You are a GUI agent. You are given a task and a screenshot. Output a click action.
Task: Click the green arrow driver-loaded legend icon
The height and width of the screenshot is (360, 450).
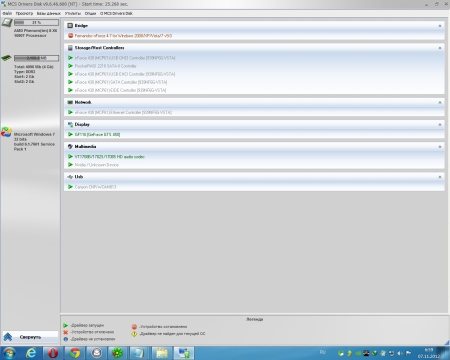tap(66, 325)
